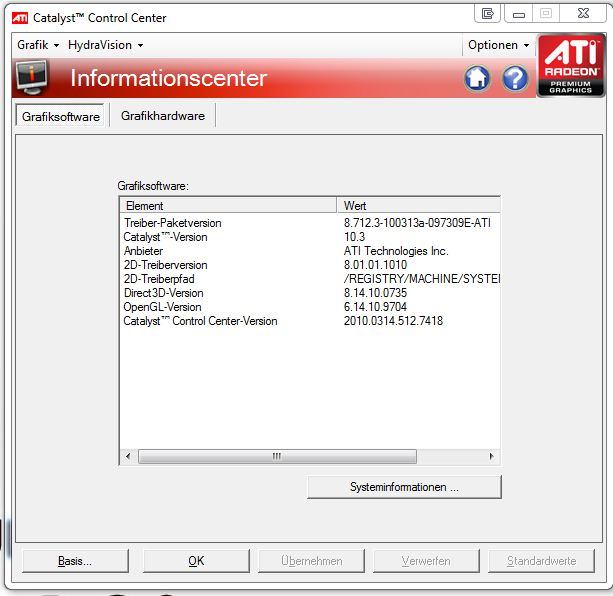Select the Catalyst-Version row
The height and width of the screenshot is (596, 613).
(x=310, y=237)
